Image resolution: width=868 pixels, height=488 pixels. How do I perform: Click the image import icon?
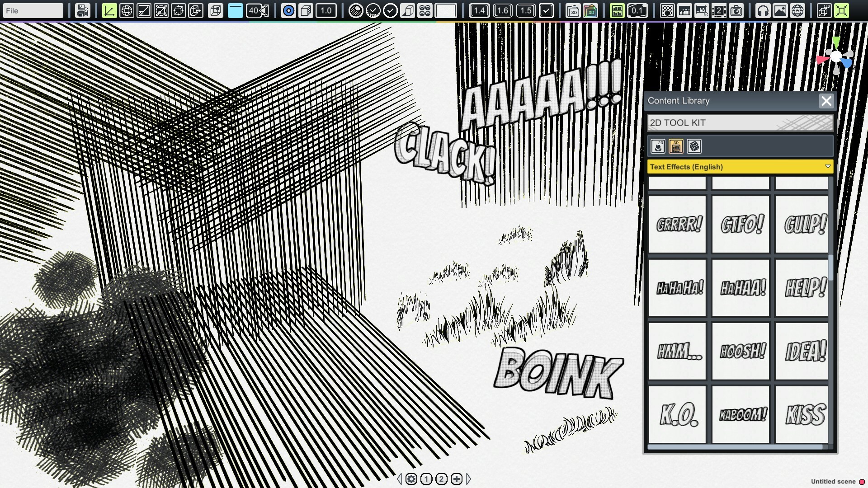click(x=780, y=10)
